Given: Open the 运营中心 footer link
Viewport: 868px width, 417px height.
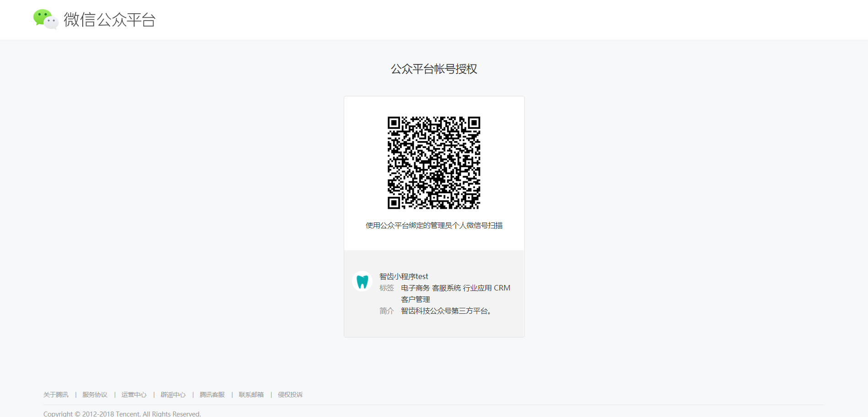Looking at the screenshot, I should tap(134, 395).
